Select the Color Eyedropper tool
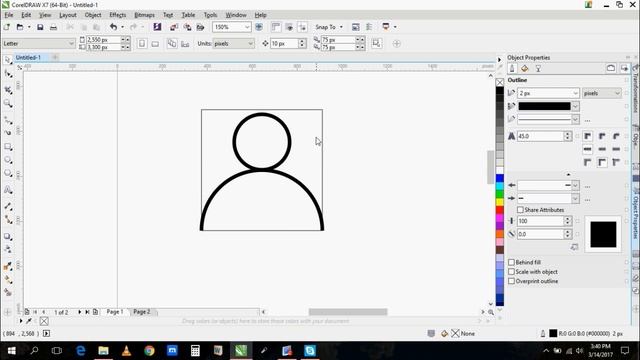This screenshot has width=640, height=360. coord(8,266)
